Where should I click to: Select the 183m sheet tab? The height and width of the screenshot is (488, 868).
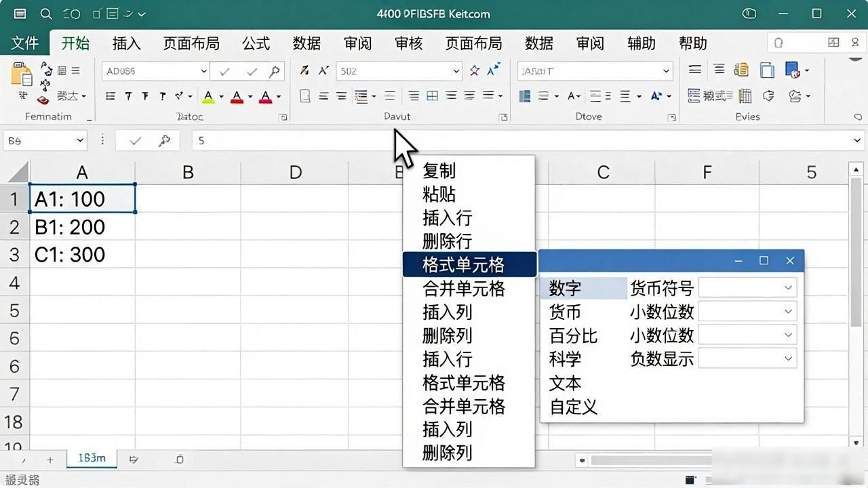click(92, 458)
